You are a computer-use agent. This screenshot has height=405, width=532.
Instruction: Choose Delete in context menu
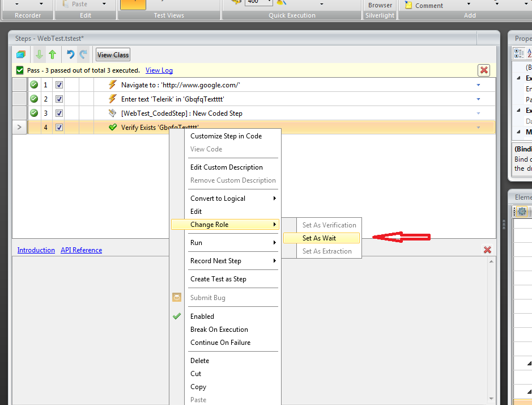[x=225, y=361]
